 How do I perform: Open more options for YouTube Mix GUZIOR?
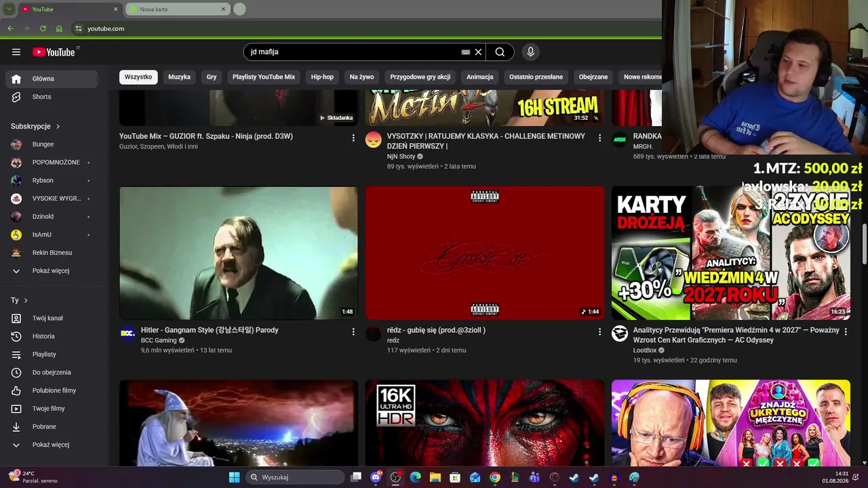(353, 138)
